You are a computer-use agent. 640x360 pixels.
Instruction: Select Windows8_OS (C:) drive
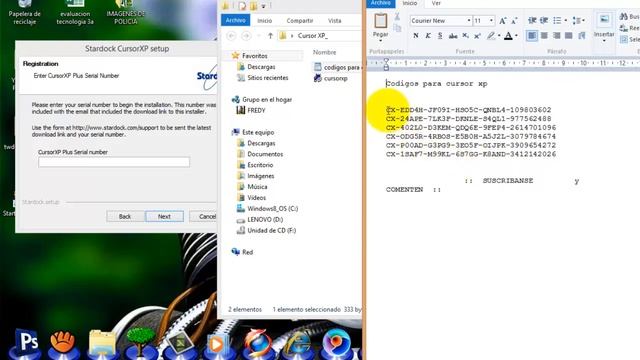point(272,208)
